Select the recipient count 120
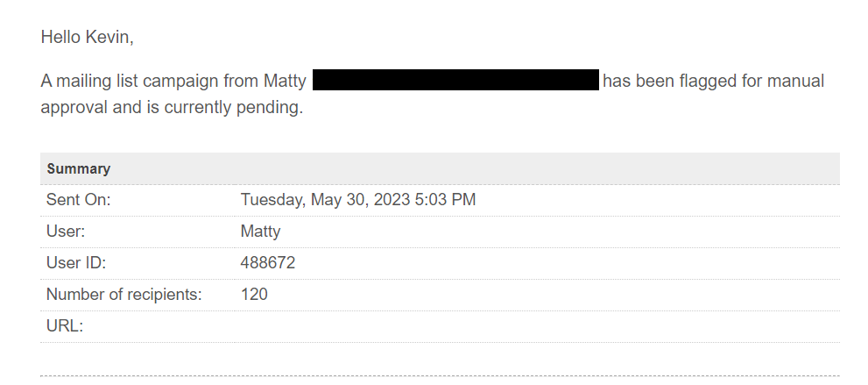 (254, 295)
